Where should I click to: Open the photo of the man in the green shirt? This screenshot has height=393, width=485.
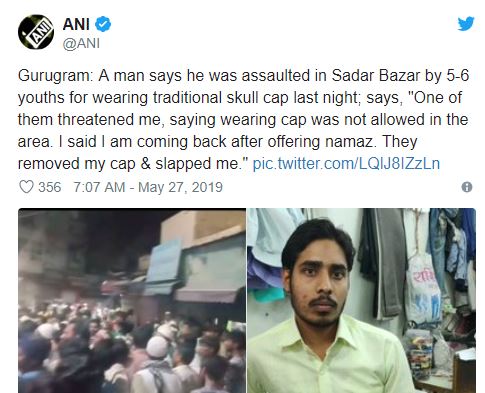[x=361, y=300]
